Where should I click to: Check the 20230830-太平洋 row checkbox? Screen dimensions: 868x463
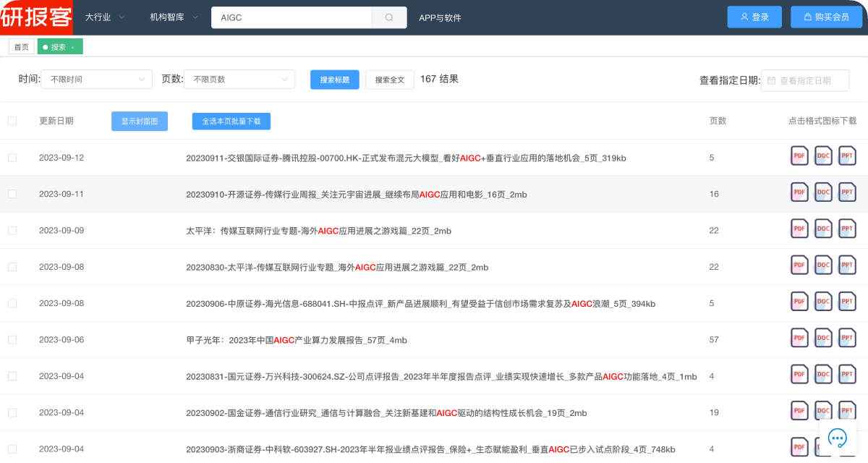point(12,267)
